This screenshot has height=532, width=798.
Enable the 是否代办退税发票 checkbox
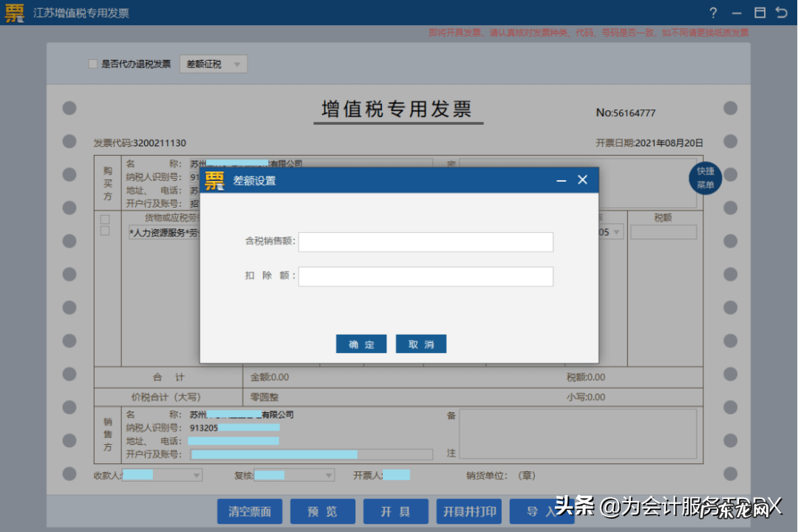(x=92, y=64)
